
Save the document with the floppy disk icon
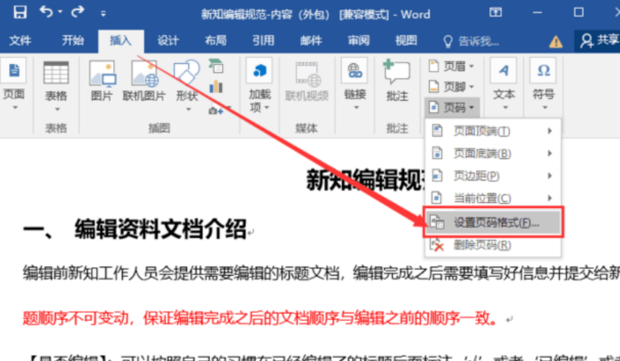click(20, 13)
